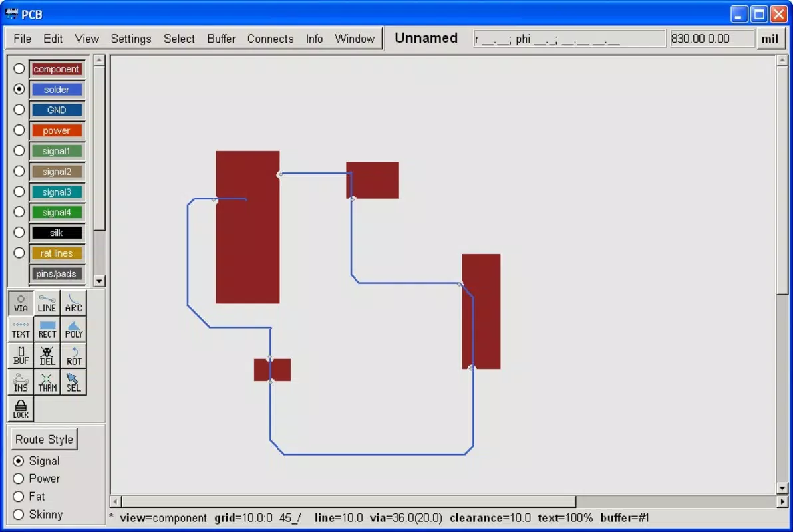The width and height of the screenshot is (793, 532).
Task: Make the signal4 layer active
Action: click(x=19, y=212)
